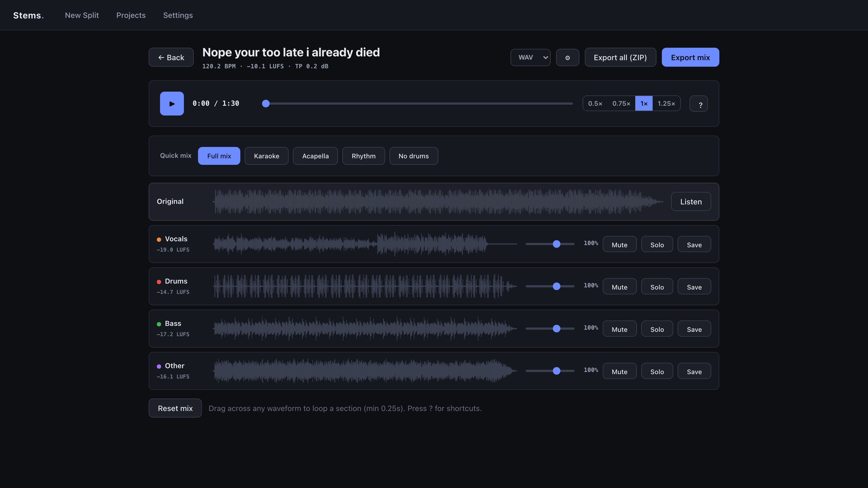Mute the Bass stem
Image resolution: width=868 pixels, height=488 pixels.
[619, 329]
